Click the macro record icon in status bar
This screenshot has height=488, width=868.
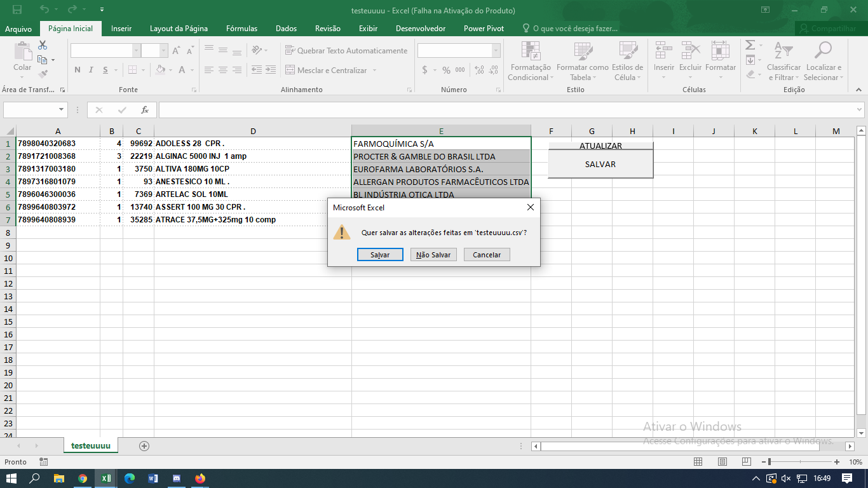coord(43,462)
